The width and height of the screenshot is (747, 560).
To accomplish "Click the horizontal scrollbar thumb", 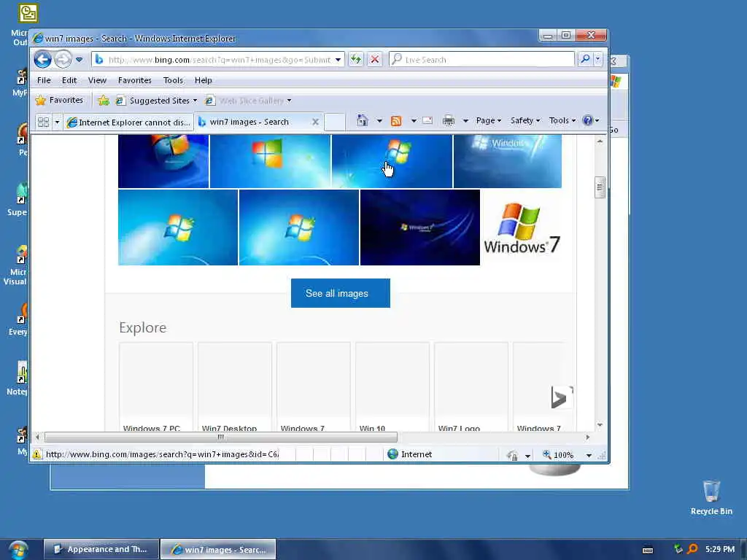I will [x=220, y=437].
